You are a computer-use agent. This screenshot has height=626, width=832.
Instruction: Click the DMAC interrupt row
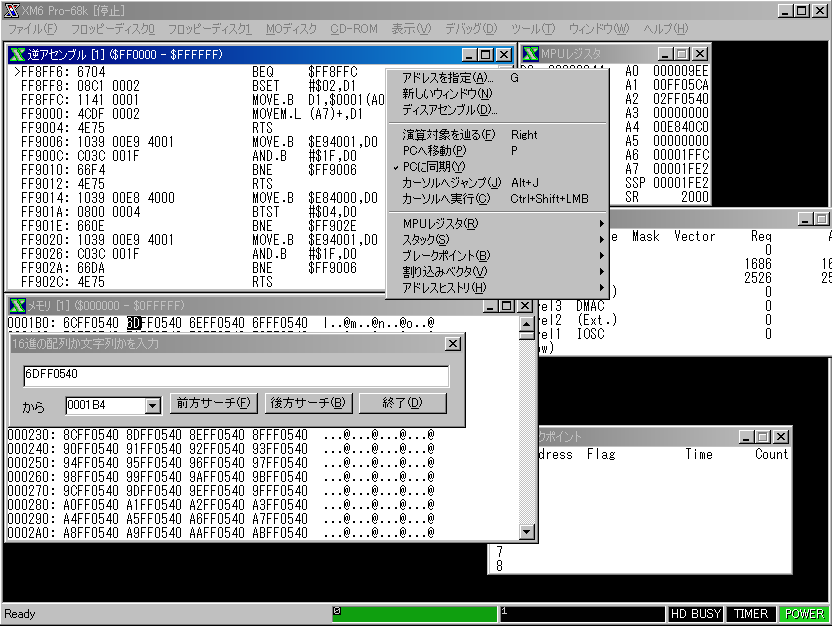click(x=655, y=306)
